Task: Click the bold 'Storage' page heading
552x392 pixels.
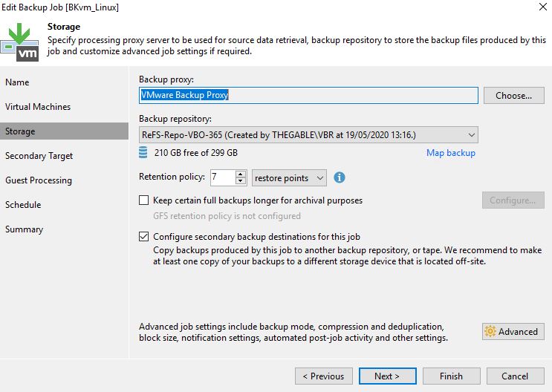Action: coord(64,27)
